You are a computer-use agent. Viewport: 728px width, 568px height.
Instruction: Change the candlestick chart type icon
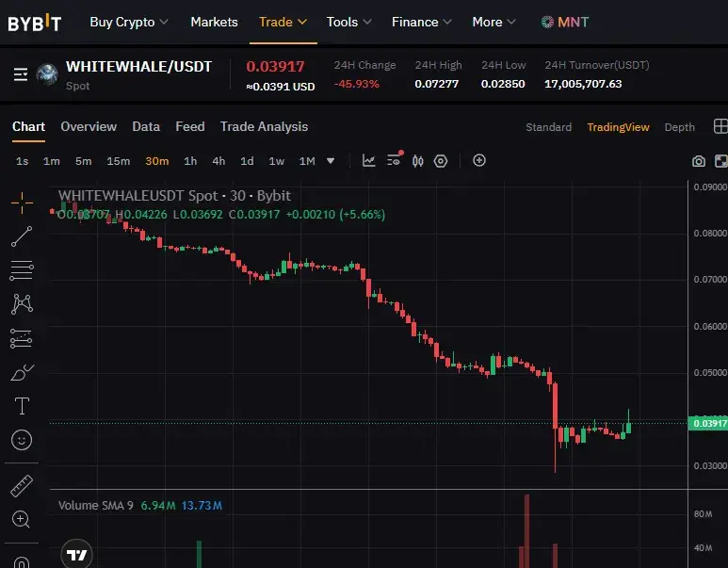[418, 161]
